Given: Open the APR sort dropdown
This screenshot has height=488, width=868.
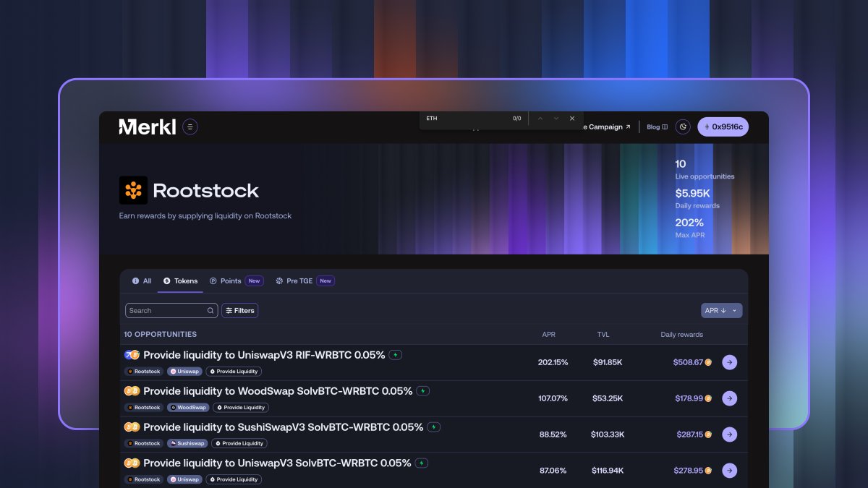Looking at the screenshot, I should click(721, 310).
